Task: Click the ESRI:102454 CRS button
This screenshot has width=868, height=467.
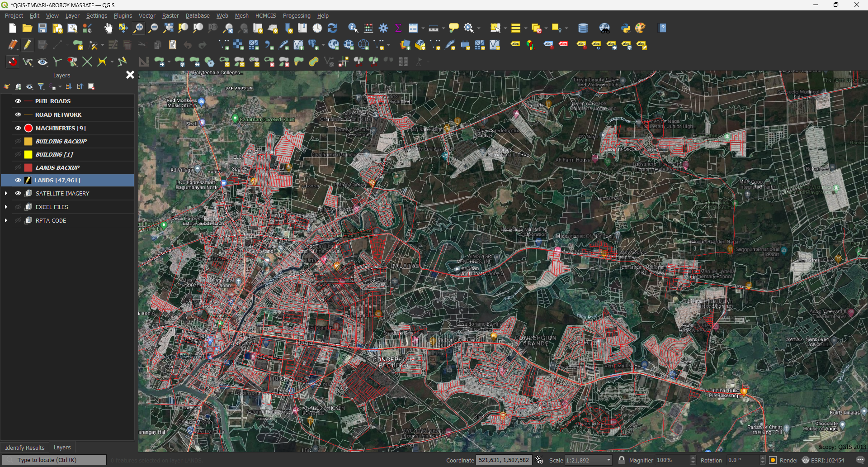Action: 823,460
